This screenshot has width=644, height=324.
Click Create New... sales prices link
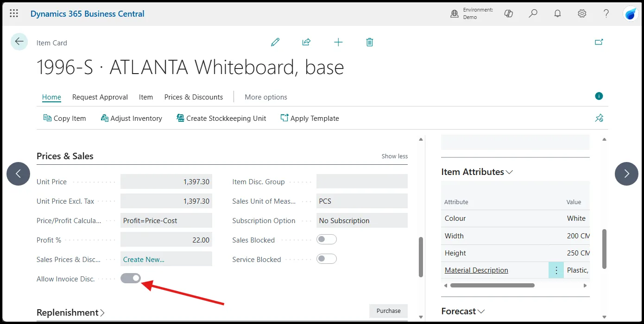point(144,259)
